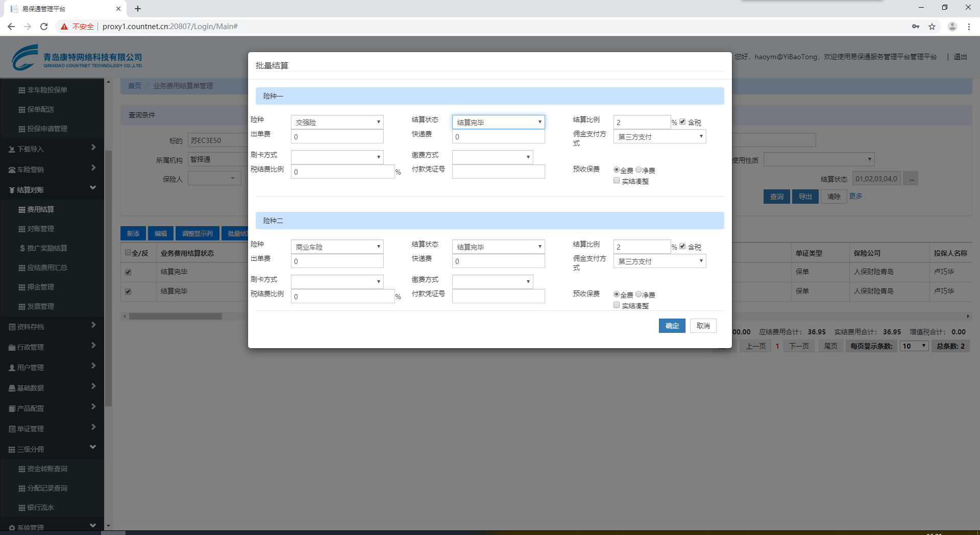Viewport: 980px width, 535px height.
Task: Go back using the browser back arrow
Action: point(11,27)
